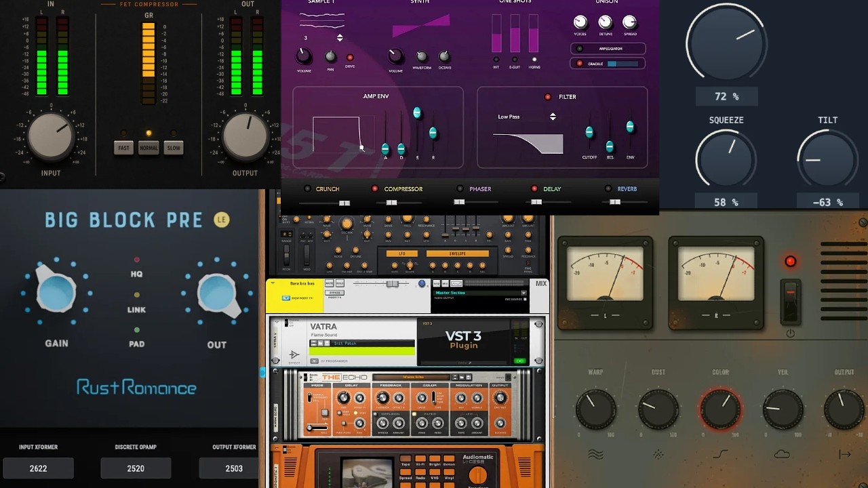This screenshot has width=868, height=488.
Task: Click the Warp wave icon under the knob
Action: pos(595,454)
